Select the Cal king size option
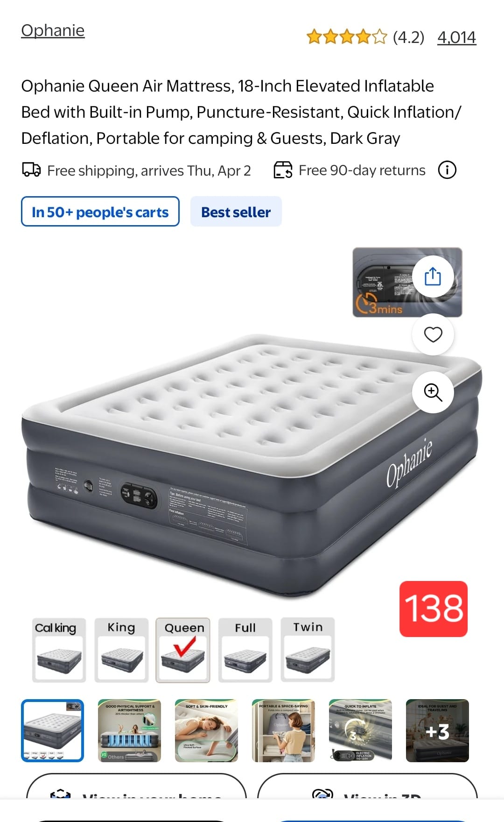This screenshot has width=504, height=822. point(59,650)
